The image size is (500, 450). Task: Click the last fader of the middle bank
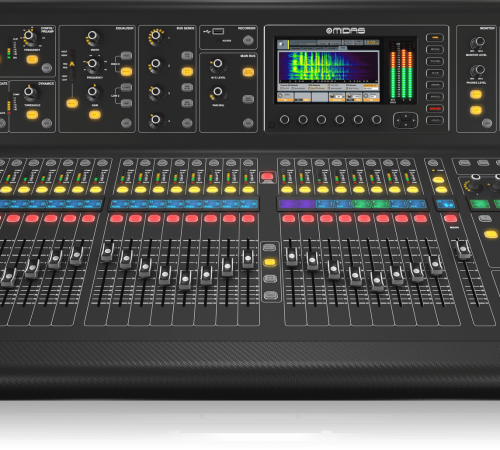248,259
